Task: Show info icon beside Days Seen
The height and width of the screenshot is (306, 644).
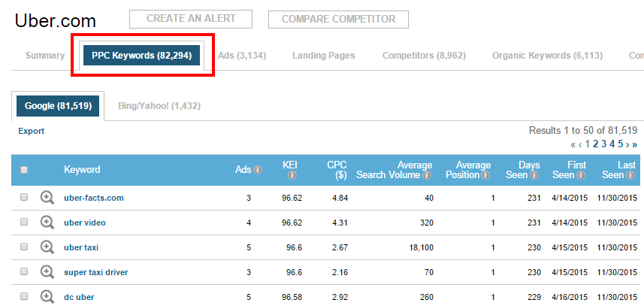Action: point(534,175)
